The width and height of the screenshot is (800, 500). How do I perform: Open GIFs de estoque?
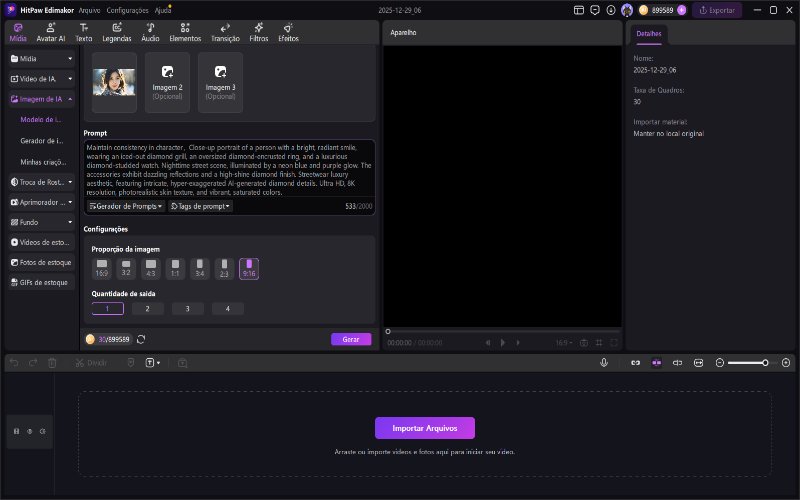point(42,282)
